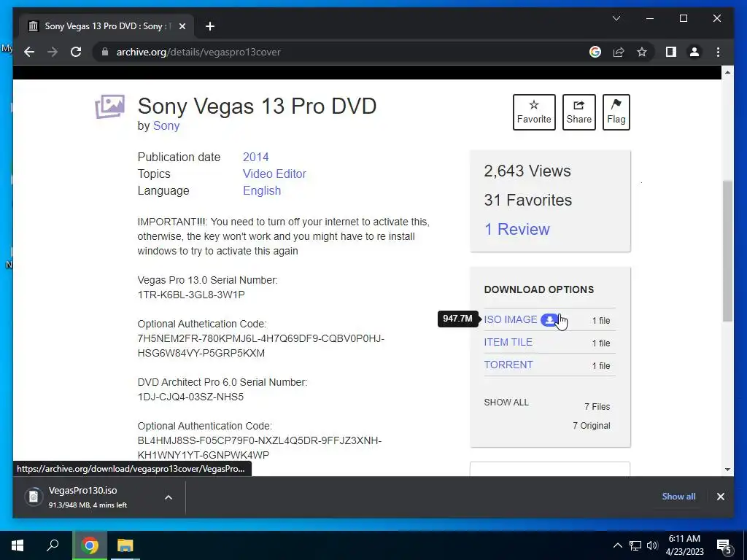Click the 2,643 Views text
747x560 pixels.
pos(527,171)
